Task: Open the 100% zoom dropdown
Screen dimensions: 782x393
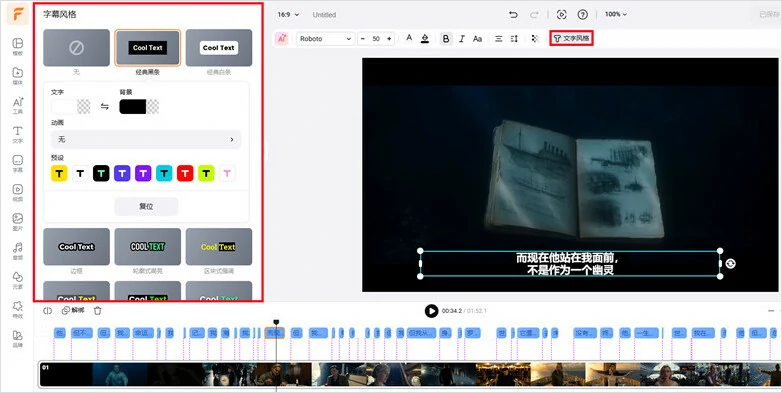Action: tap(616, 14)
